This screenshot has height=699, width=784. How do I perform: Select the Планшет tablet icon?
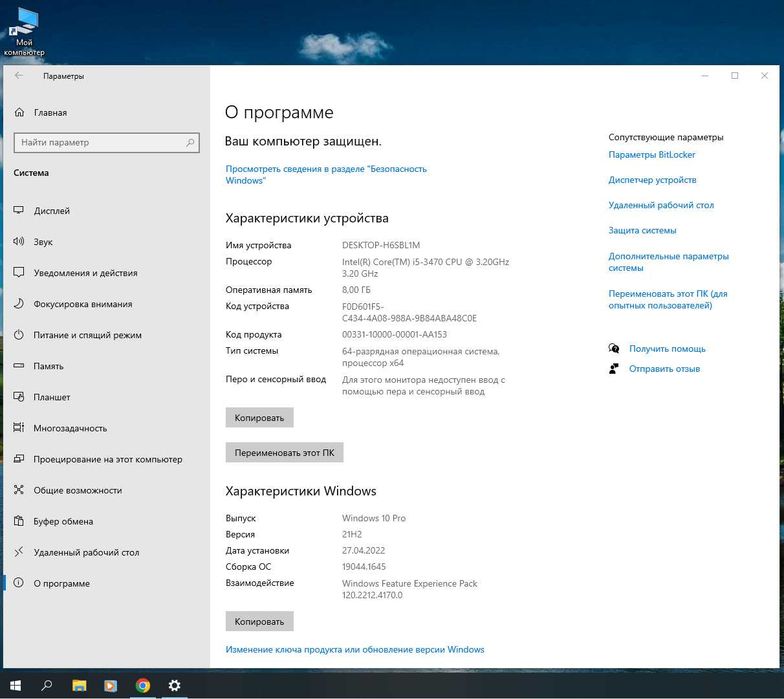(x=18, y=396)
